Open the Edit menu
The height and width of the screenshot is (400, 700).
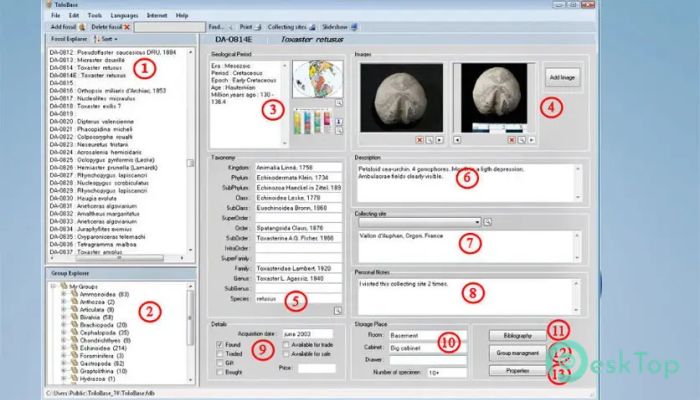click(x=74, y=15)
